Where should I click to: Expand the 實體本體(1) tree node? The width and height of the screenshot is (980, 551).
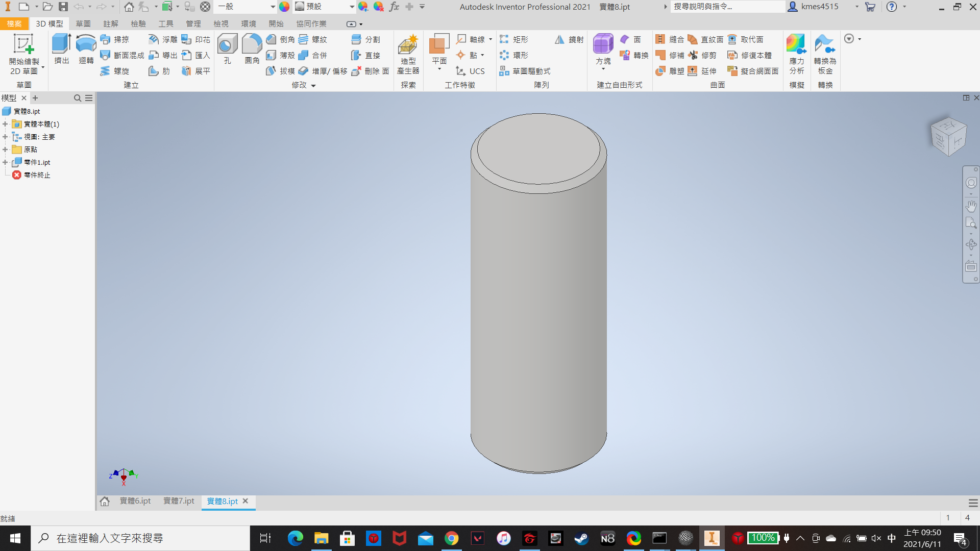(x=5, y=124)
